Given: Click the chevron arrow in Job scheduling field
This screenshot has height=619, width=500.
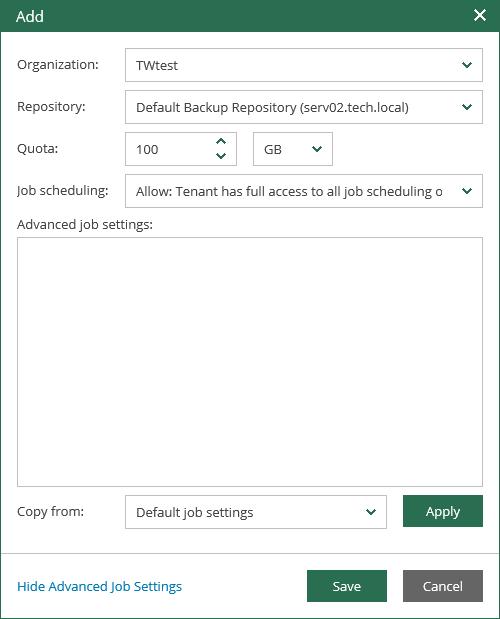Looking at the screenshot, I should click(467, 191).
